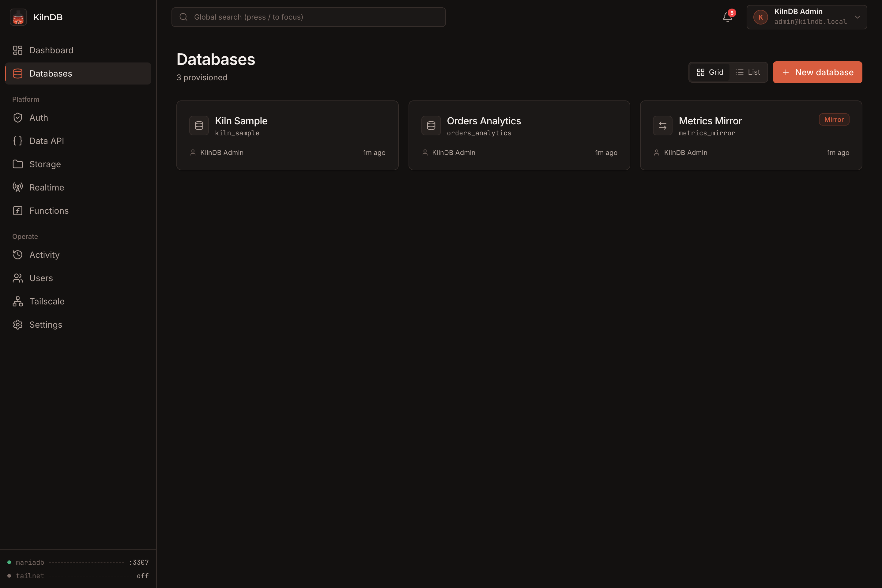This screenshot has width=882, height=588.
Task: Click the Kiln Sample database icon
Action: [x=199, y=126]
